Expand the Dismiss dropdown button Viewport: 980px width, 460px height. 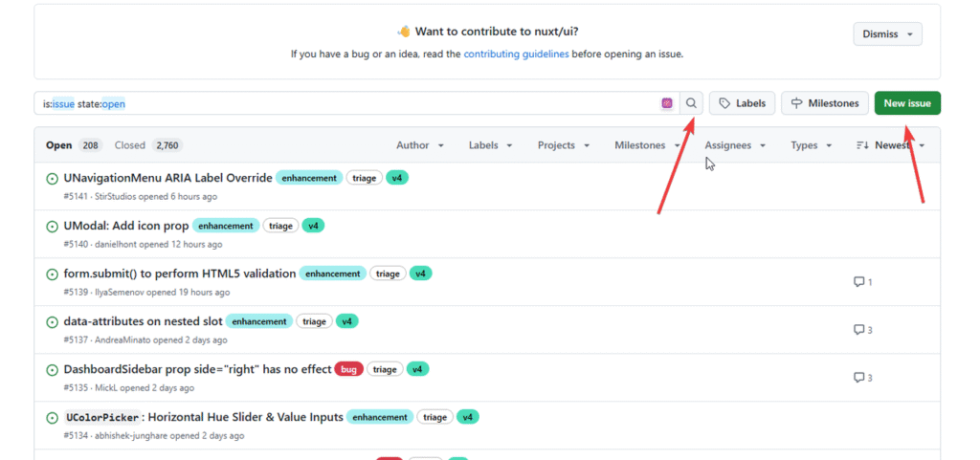tap(887, 34)
